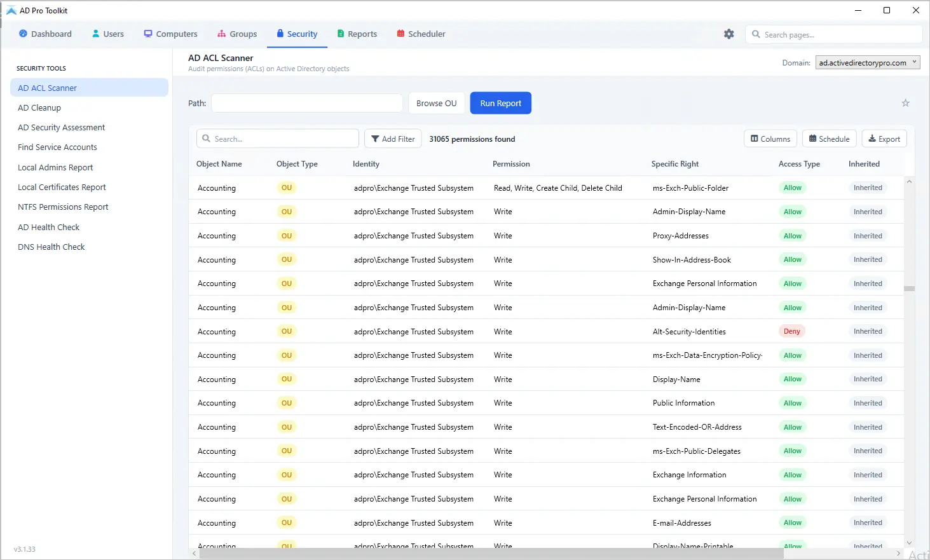
Task: Select the Security tab
Action: pos(297,34)
